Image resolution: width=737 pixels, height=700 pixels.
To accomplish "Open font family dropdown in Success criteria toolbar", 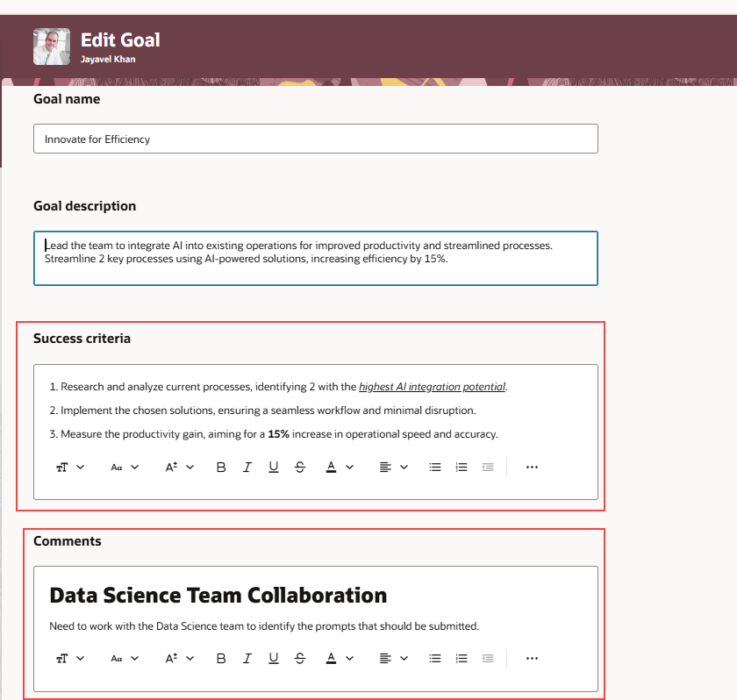I will [125, 467].
